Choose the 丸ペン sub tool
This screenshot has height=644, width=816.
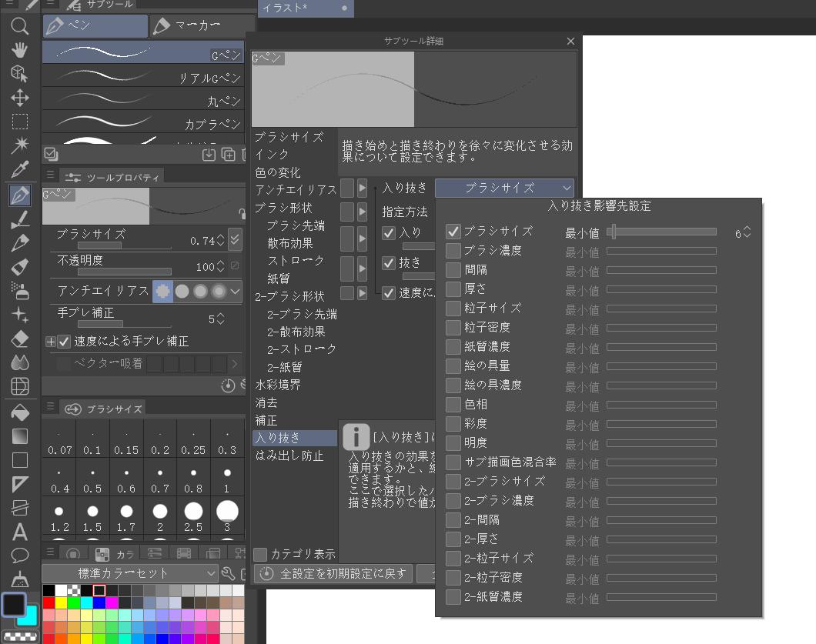tap(143, 99)
